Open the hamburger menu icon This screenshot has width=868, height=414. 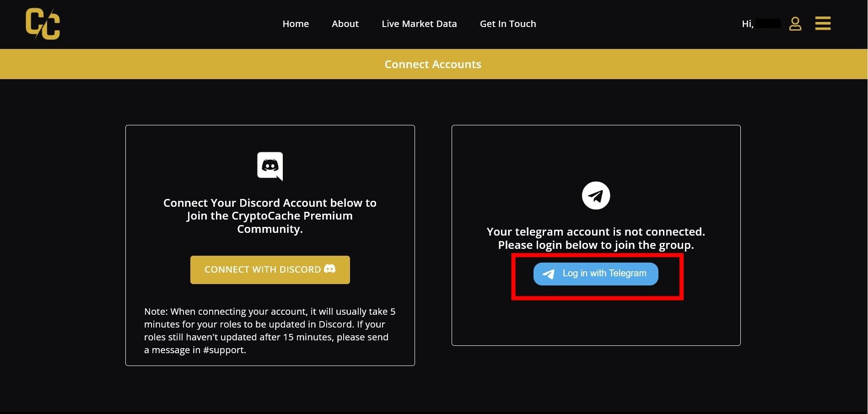tap(822, 23)
